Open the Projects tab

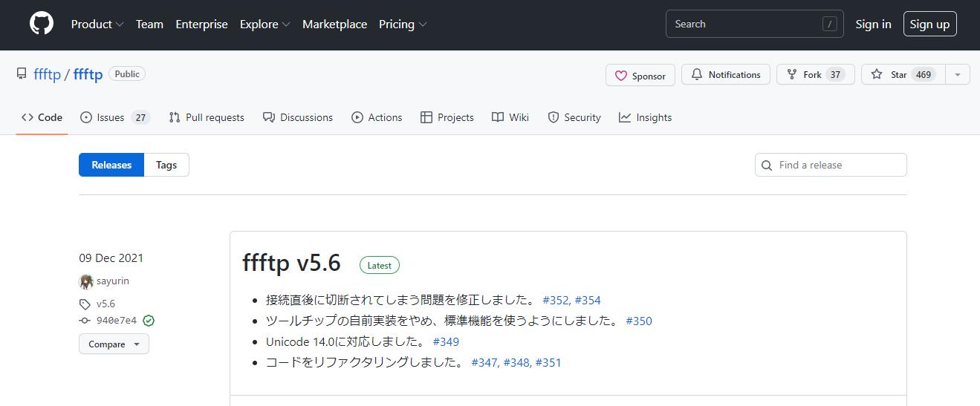tap(447, 117)
